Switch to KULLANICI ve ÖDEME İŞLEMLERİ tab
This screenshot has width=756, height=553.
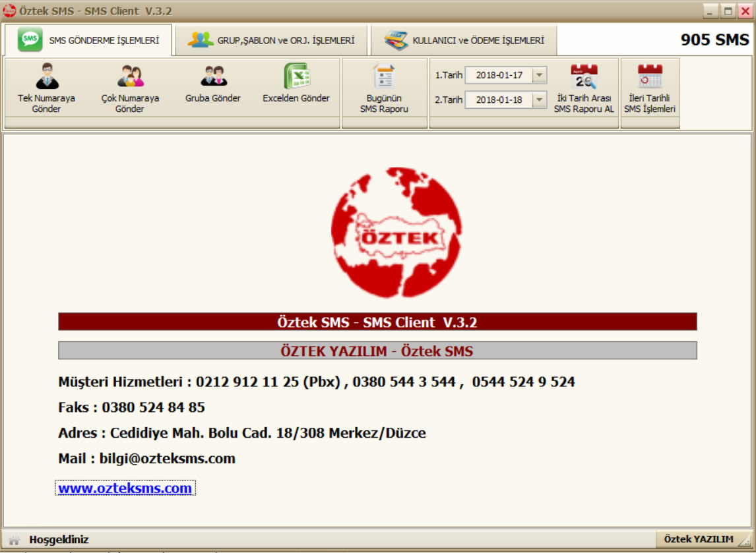pos(464,40)
